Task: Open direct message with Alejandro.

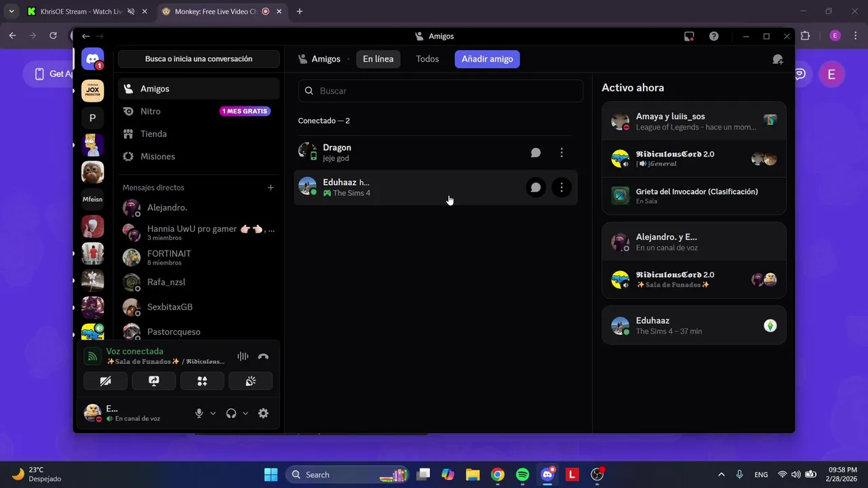Action: coord(199,207)
